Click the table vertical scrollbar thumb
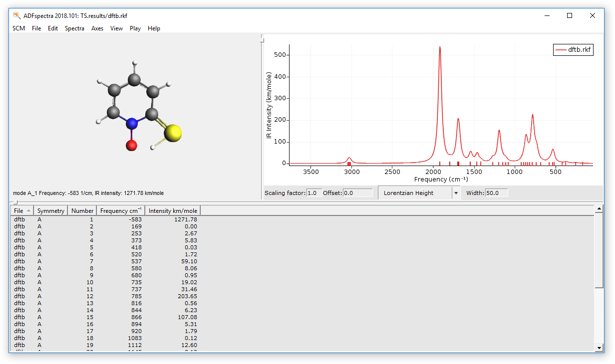615x364 pixels. coord(600,251)
